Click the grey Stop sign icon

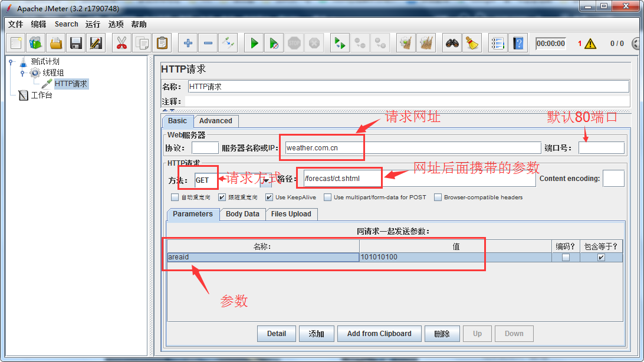pyautogui.click(x=294, y=43)
